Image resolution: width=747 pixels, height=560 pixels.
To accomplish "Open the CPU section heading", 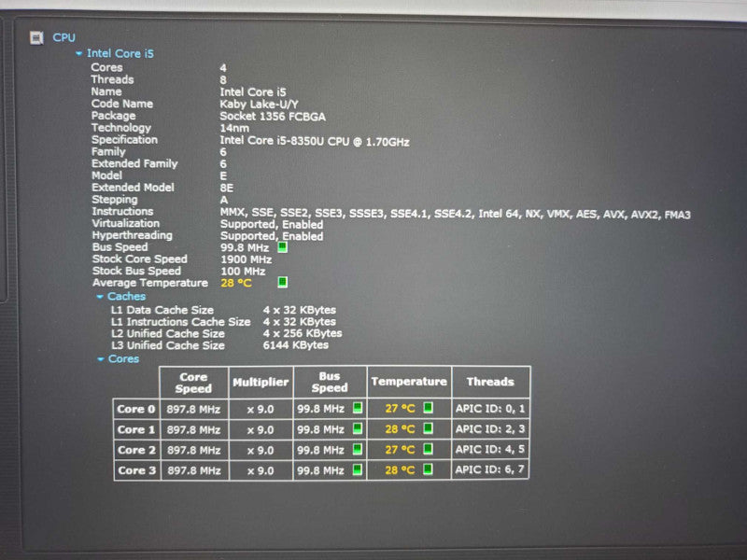I will [63, 37].
